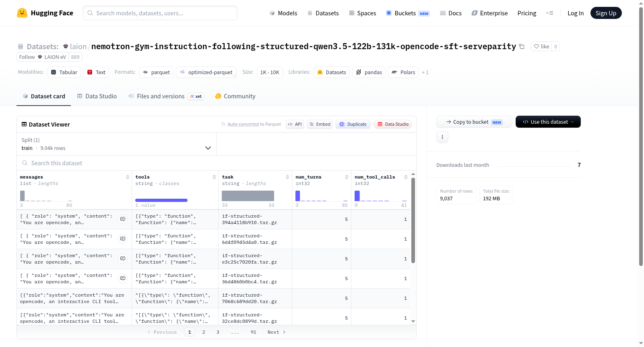
Task: Sort by messages column arrows
Action: tap(128, 177)
